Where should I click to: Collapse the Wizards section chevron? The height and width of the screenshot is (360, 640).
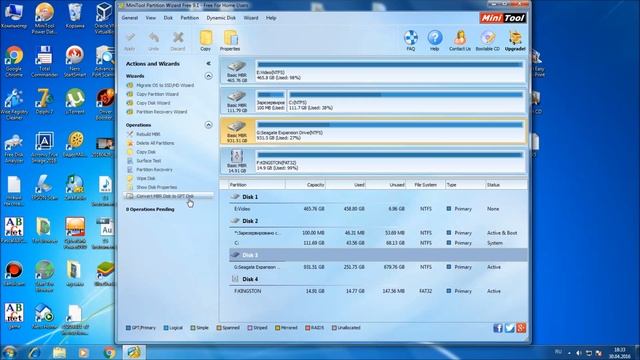click(x=208, y=76)
